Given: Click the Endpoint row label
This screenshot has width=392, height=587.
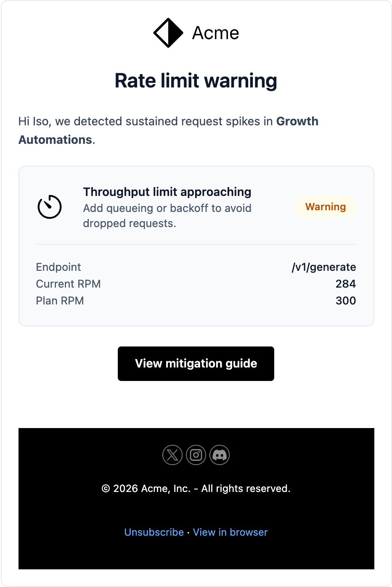Looking at the screenshot, I should click(58, 267).
